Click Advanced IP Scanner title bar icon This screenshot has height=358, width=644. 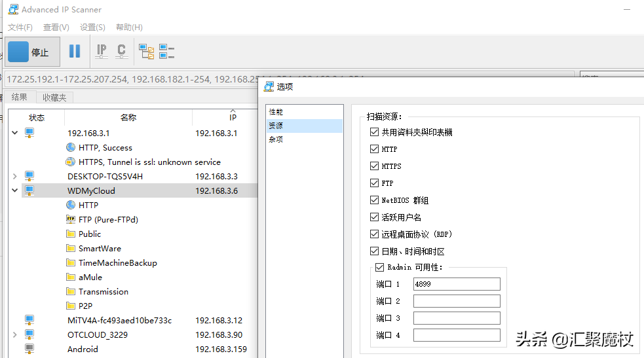tap(13, 9)
